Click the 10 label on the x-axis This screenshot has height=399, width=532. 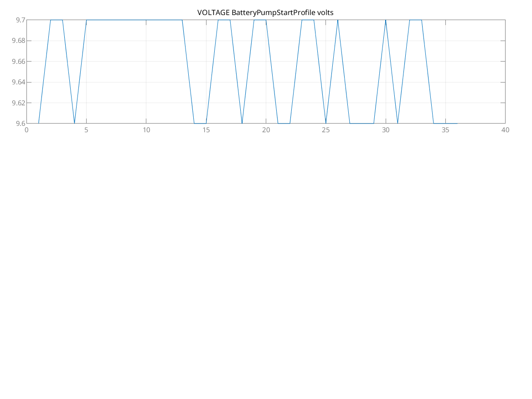click(x=146, y=130)
